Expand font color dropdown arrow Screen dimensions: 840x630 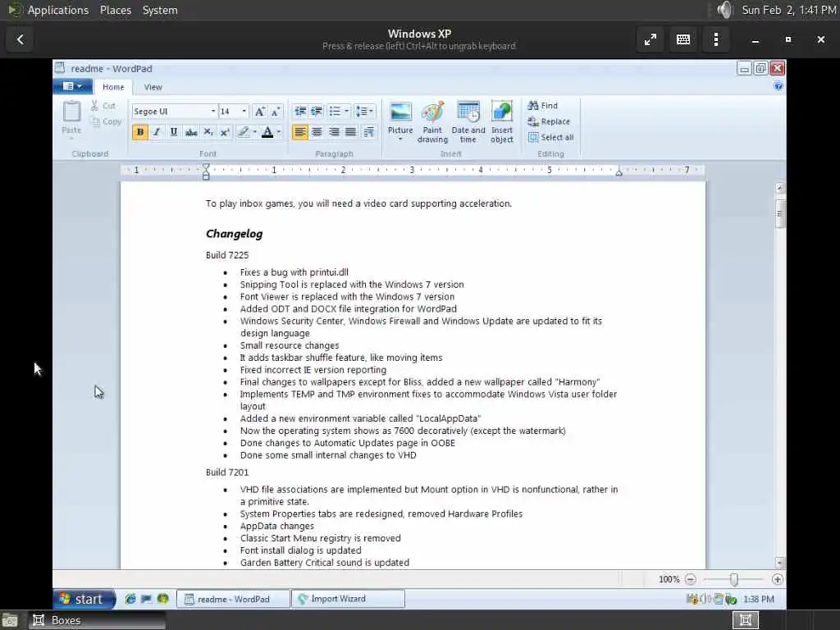[279, 132]
